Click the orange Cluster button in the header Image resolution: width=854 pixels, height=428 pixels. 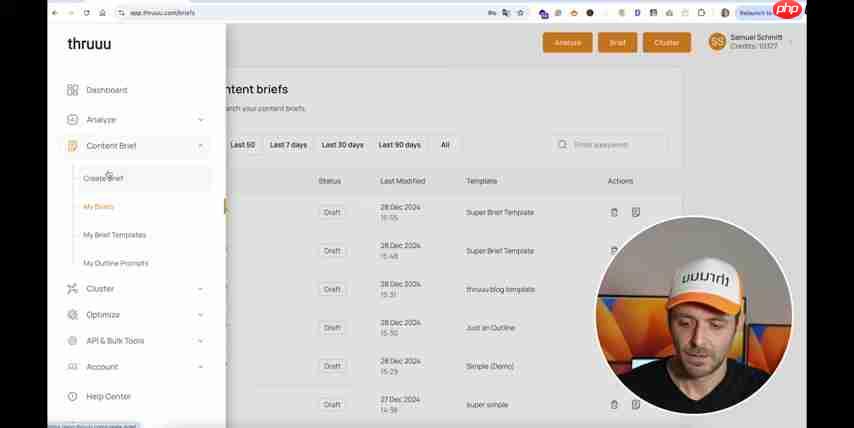tap(667, 42)
